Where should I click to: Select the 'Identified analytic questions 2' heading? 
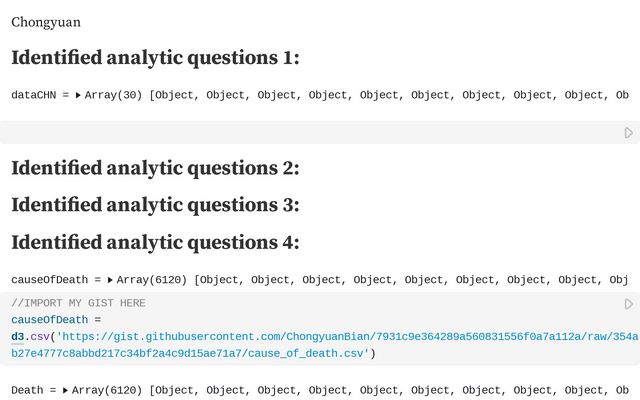coord(155,168)
